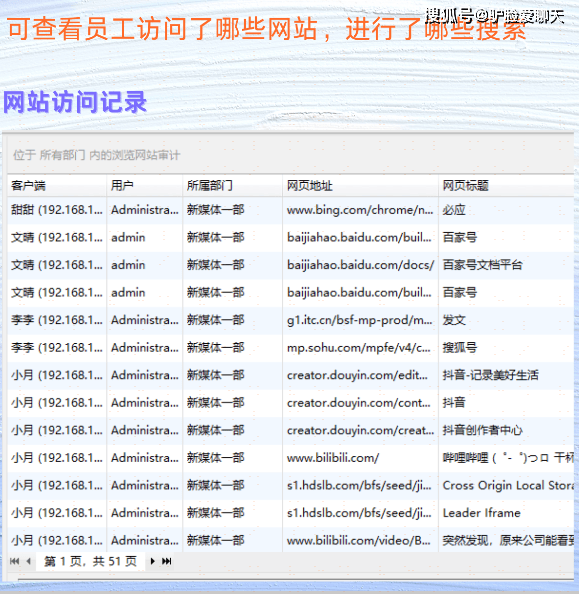The height and width of the screenshot is (594, 579).
Task: Go to the next page of records
Action: tap(153, 561)
